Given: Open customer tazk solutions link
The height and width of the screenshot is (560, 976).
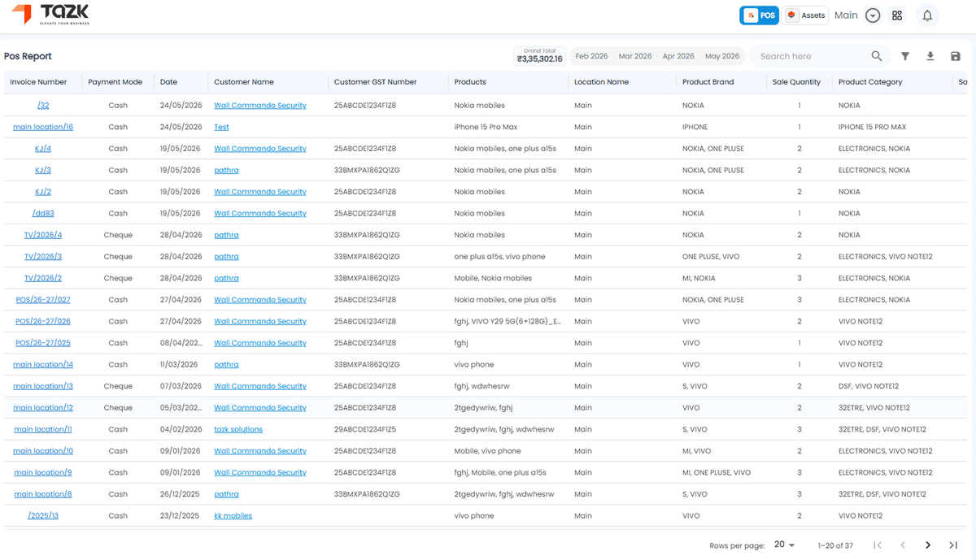Looking at the screenshot, I should pos(238,429).
